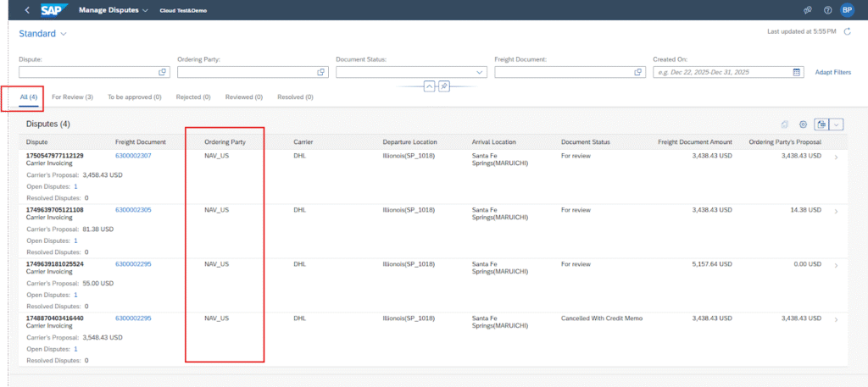Switch to the Rejected (0) tab
Screen dimensions: 868x387
tap(193, 97)
